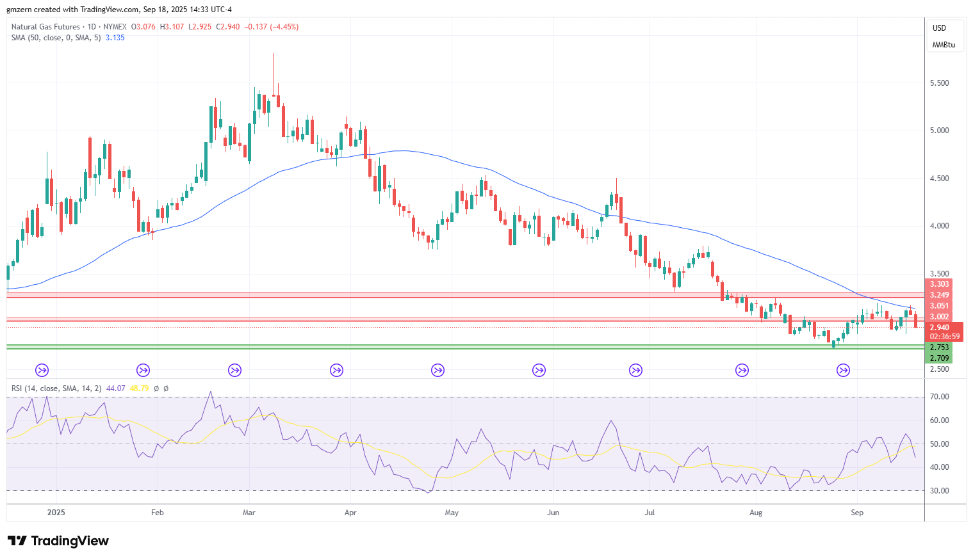
Task: Click the 70.00 RSI axis label
Action: click(x=940, y=397)
